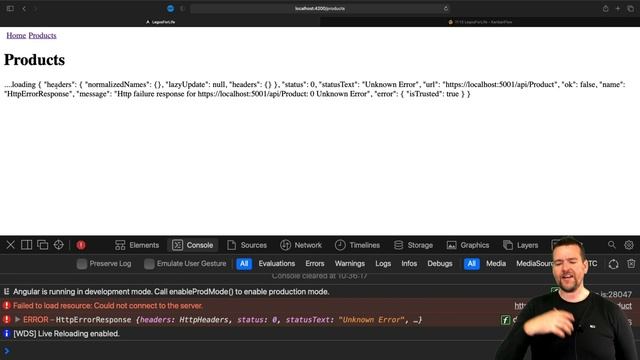Screen dimensions: 640x360
Task: Filter console by MediaSource
Action: click(x=534, y=264)
